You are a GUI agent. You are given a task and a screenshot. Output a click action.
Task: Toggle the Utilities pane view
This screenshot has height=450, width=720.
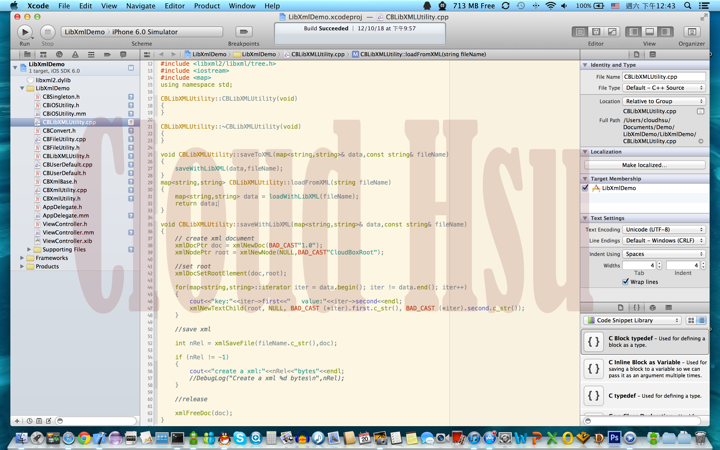click(x=665, y=32)
